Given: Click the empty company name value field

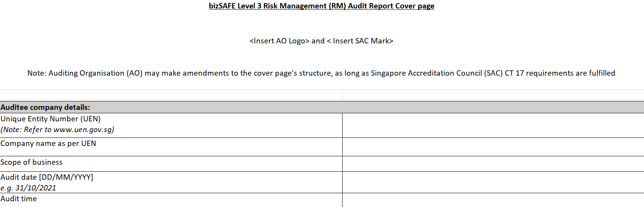Looking at the screenshot, I should tap(493, 147).
